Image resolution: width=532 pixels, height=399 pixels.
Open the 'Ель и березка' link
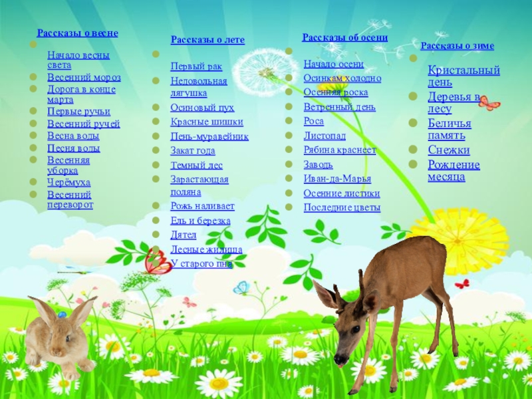200,221
